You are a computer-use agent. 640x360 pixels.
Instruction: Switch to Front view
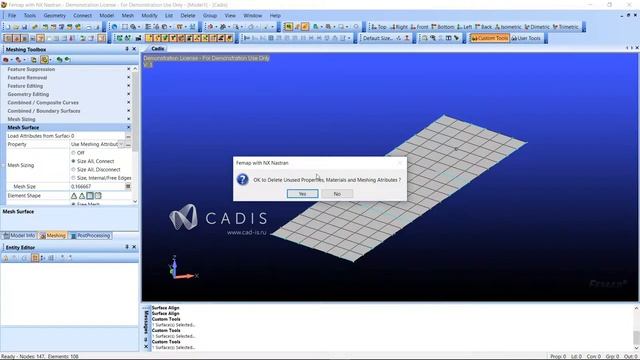[x=419, y=27]
